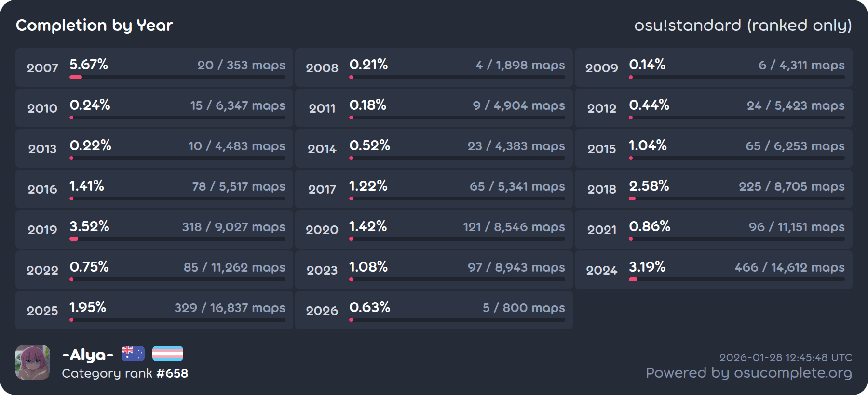
Task: Click the pink and blue striped flag icon
Action: 168,354
